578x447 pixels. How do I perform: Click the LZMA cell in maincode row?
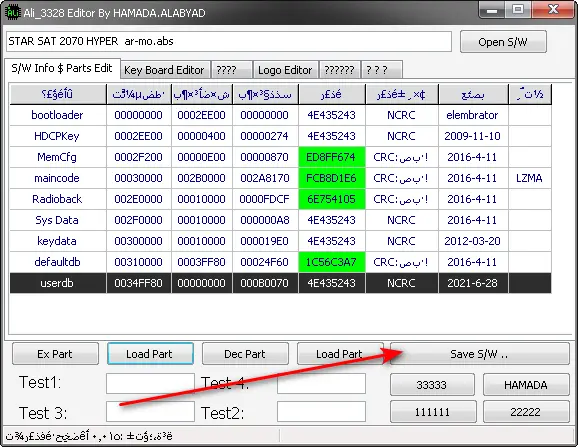(x=530, y=178)
